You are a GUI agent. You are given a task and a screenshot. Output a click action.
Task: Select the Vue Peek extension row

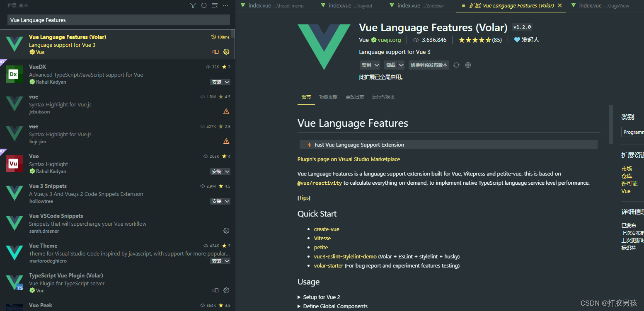click(x=118, y=306)
